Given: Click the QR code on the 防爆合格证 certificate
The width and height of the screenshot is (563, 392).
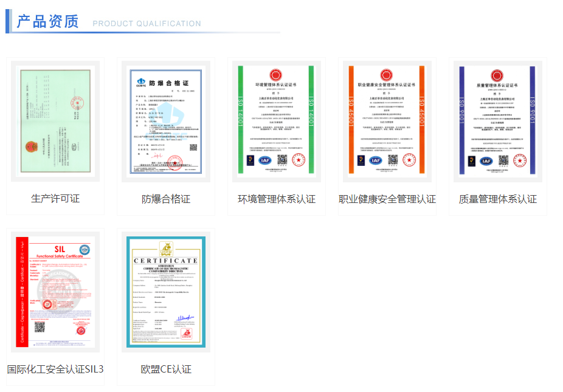Looking at the screenshot, I should (x=193, y=147).
